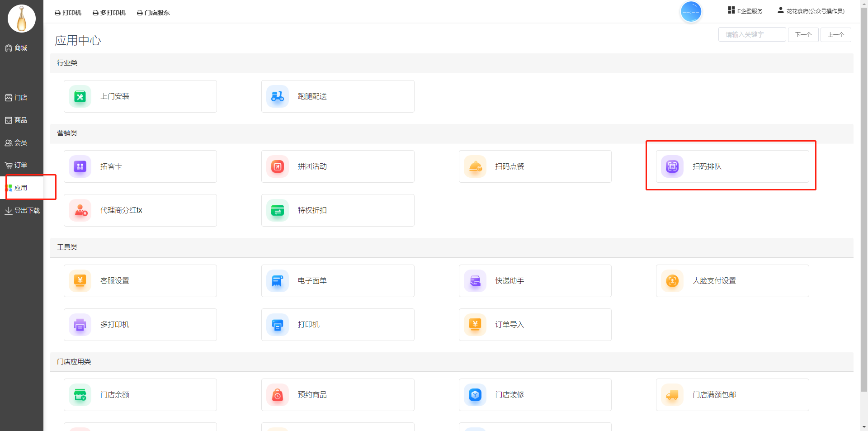Click the 电子面单 blue receipt icon
This screenshot has height=431, width=868.
[x=277, y=281]
